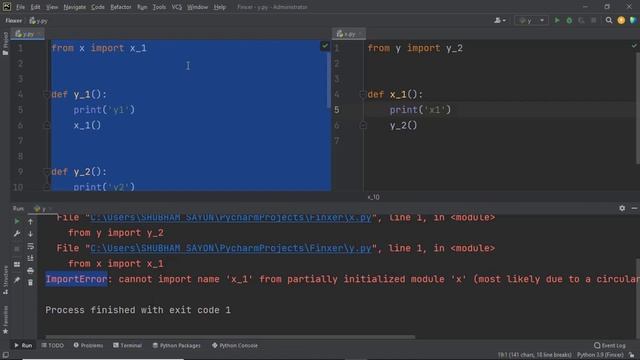Viewport: 640px width, 360px height.
Task: Click the Stop square icon in top toolbar
Action: coord(593,20)
